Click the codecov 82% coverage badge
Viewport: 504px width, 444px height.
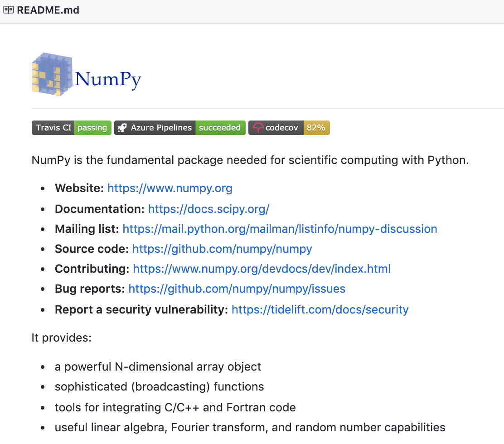click(x=289, y=128)
